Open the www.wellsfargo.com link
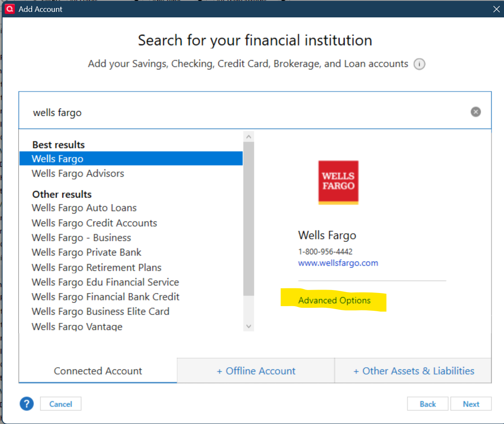Viewport: 504px width, 424px height. [338, 263]
